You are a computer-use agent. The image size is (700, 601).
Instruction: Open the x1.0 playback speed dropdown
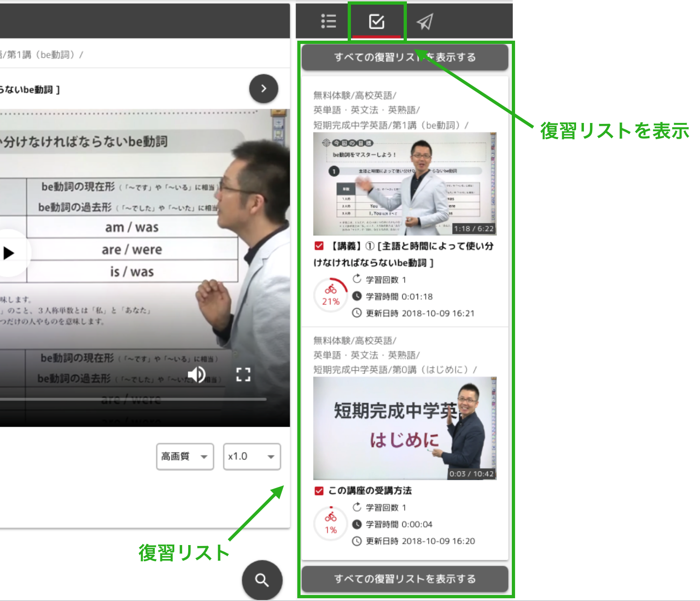(x=252, y=457)
